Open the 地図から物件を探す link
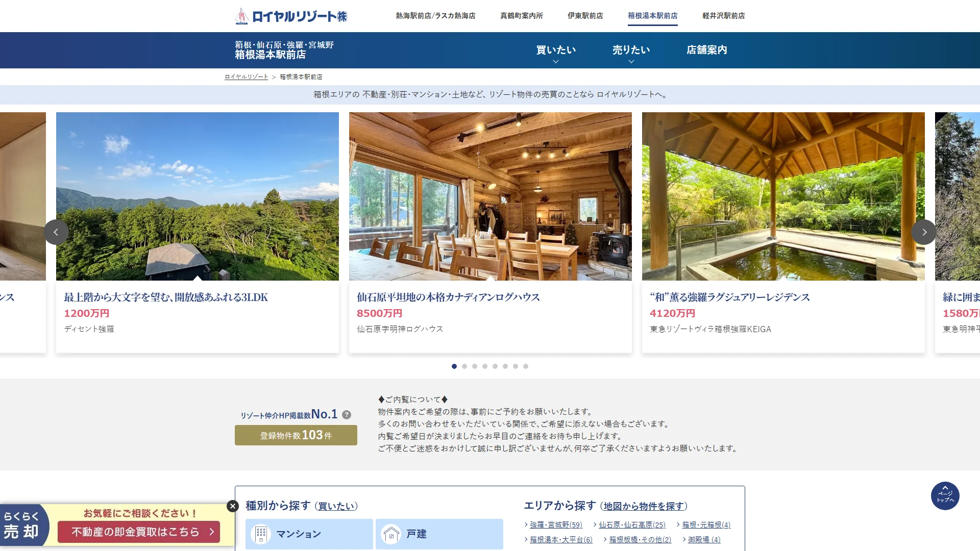Screen dimensions: 980x551 (644, 506)
